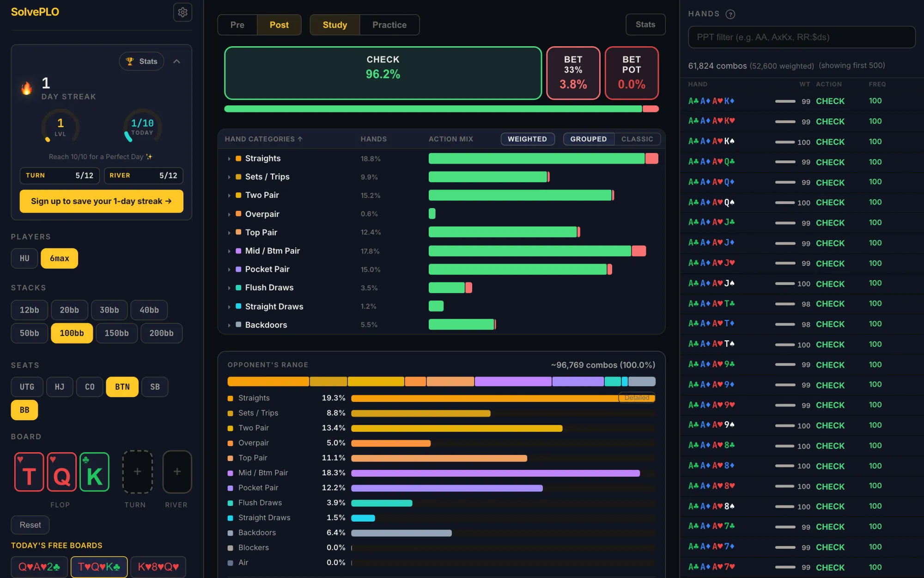924x578 pixels.
Task: Click the help question mark beside HANDS
Action: [730, 14]
